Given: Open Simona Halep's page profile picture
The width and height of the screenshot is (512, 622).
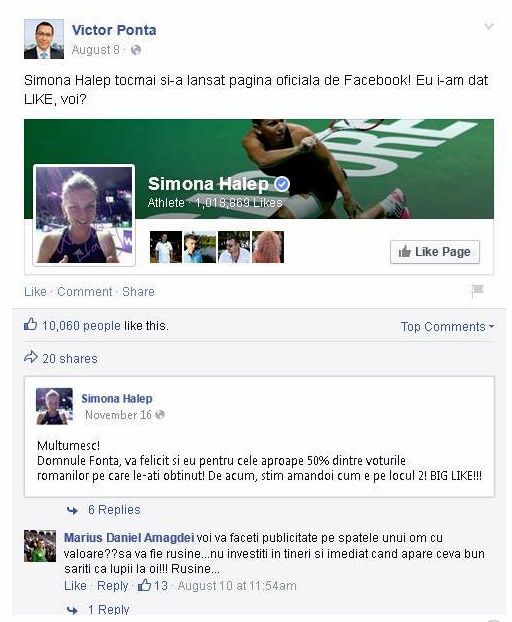Looking at the screenshot, I should point(84,215).
